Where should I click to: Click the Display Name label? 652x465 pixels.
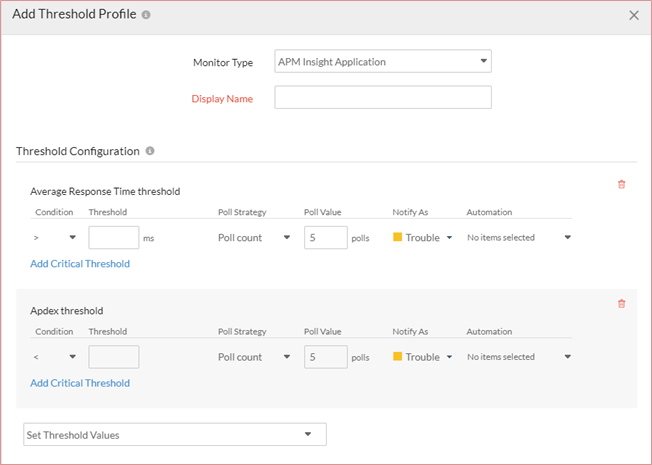[x=222, y=99]
